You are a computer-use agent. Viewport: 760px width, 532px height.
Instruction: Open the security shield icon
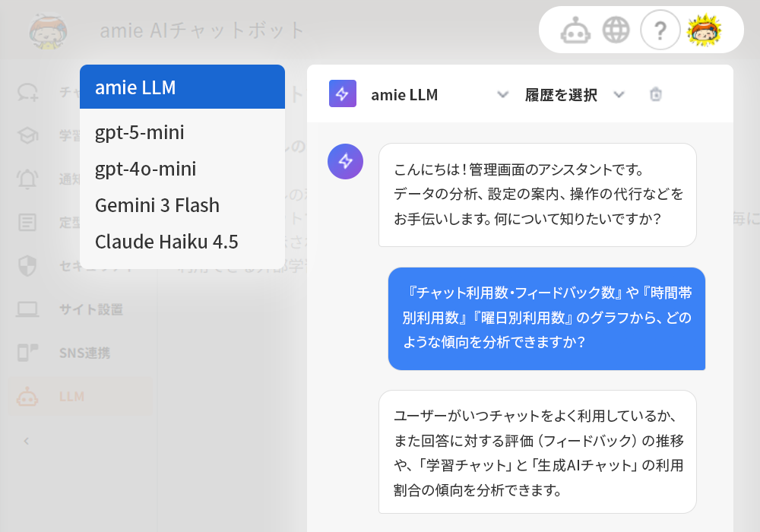click(27, 265)
